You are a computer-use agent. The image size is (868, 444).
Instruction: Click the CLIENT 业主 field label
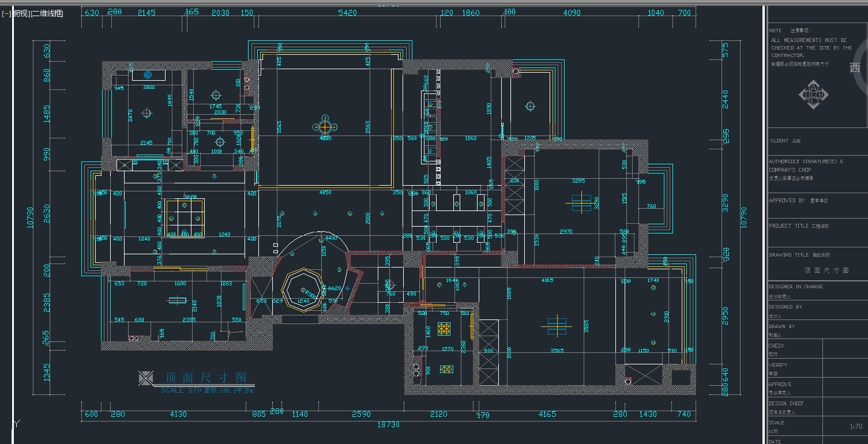785,141
